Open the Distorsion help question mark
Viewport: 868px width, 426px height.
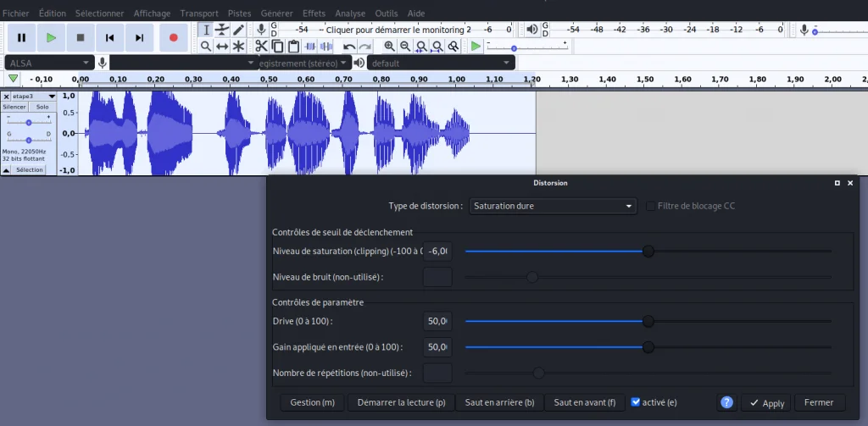[x=726, y=403]
